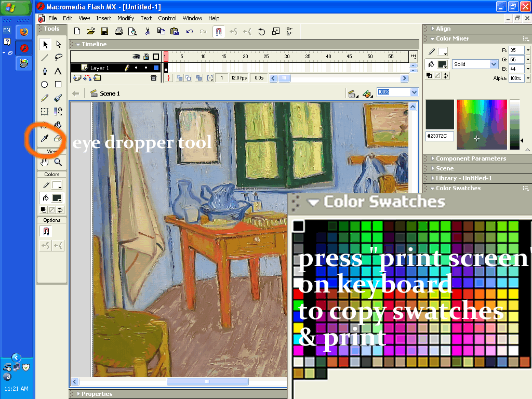Select the Text tool
Image resolution: width=532 pixels, height=399 pixels.
58,71
